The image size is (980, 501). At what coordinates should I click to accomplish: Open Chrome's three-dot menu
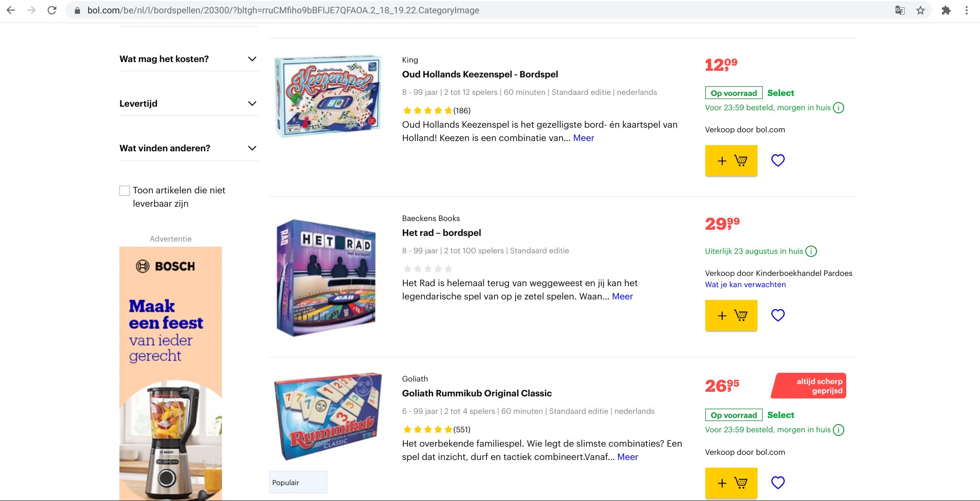(x=967, y=10)
